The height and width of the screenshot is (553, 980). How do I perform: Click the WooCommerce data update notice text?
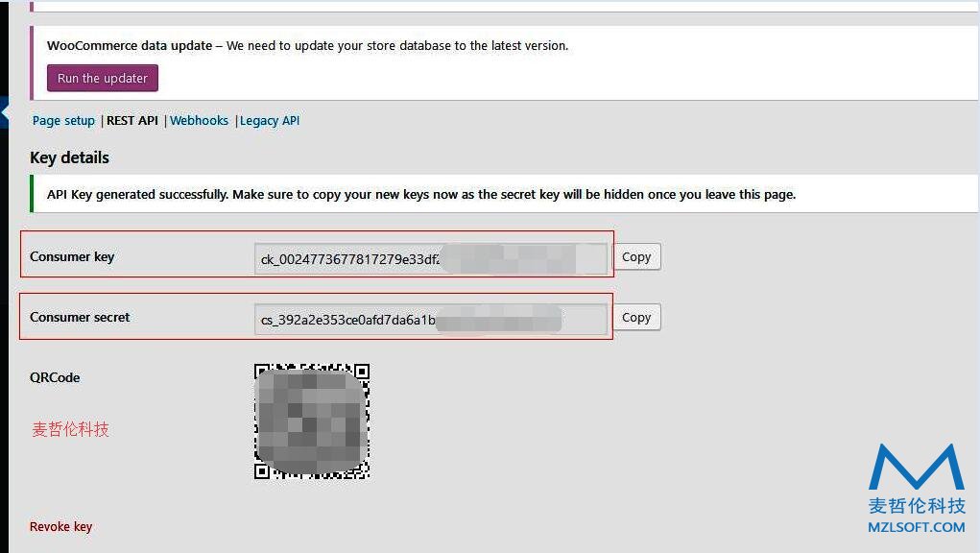tap(307, 46)
